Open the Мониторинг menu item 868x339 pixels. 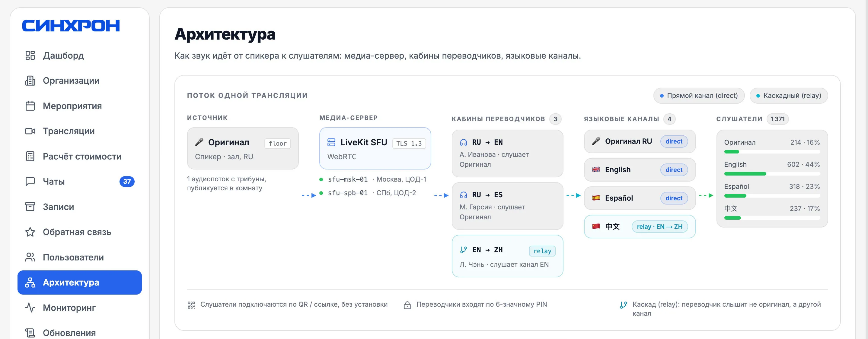click(x=79, y=308)
